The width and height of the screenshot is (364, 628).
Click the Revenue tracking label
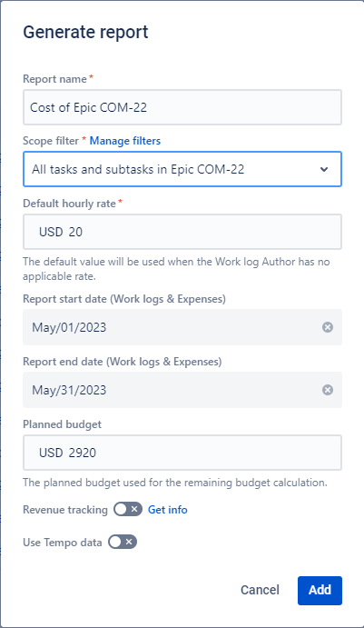(65, 510)
